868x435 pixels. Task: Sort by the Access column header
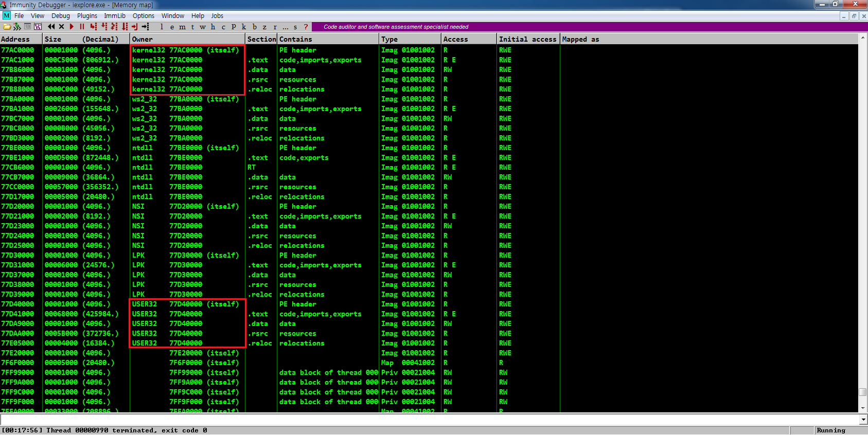[469, 39]
